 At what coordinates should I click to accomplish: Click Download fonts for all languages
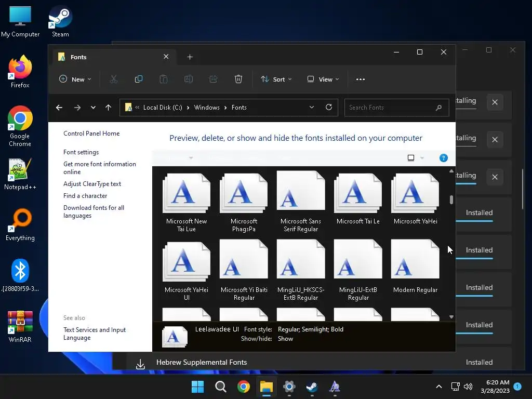click(94, 212)
